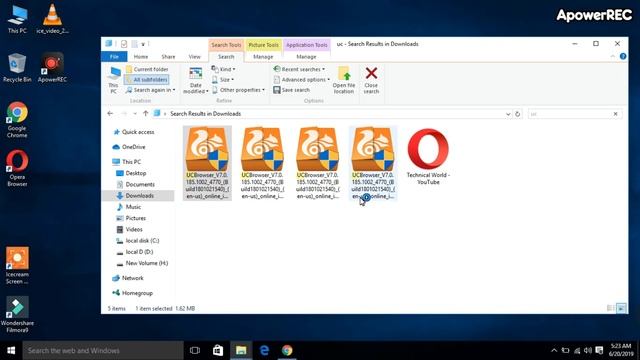The width and height of the screenshot is (640, 360).
Task: Click the volume speaker tray icon
Action: (588, 351)
